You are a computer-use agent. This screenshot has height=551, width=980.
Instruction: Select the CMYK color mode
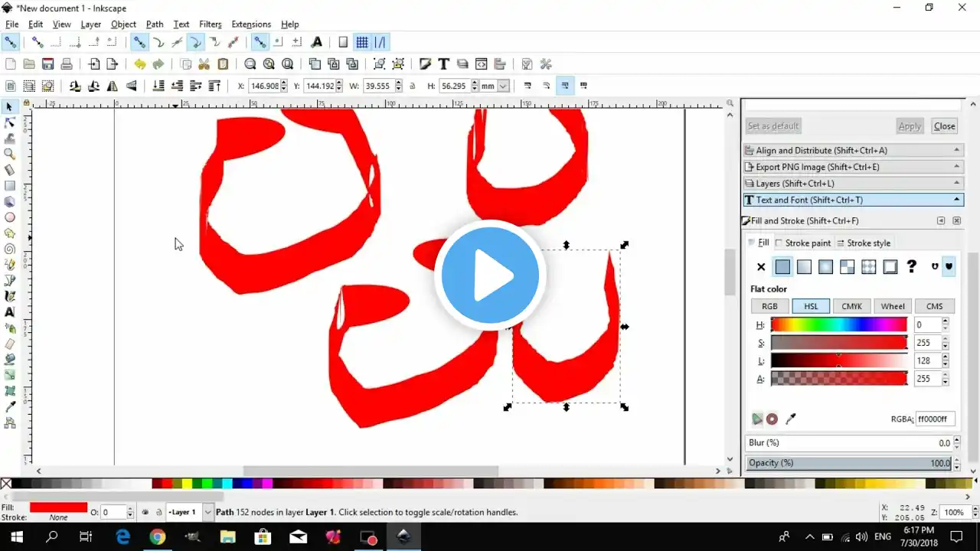pos(852,306)
